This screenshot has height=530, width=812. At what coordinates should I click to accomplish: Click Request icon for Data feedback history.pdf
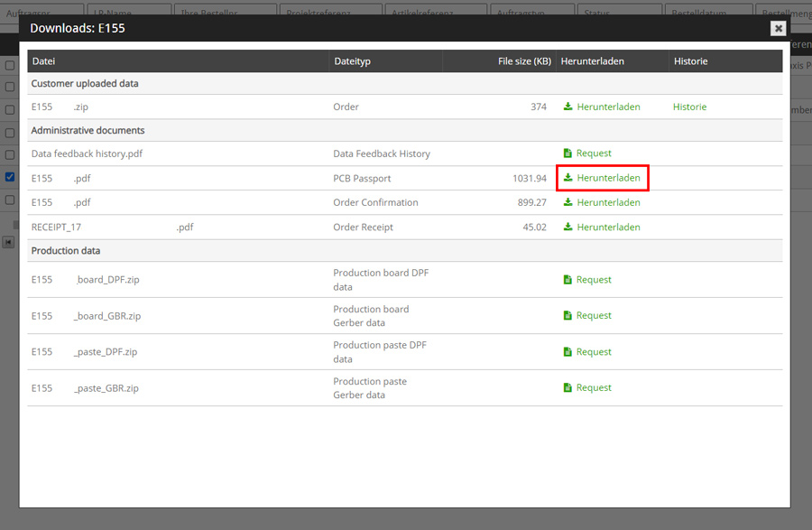(567, 153)
